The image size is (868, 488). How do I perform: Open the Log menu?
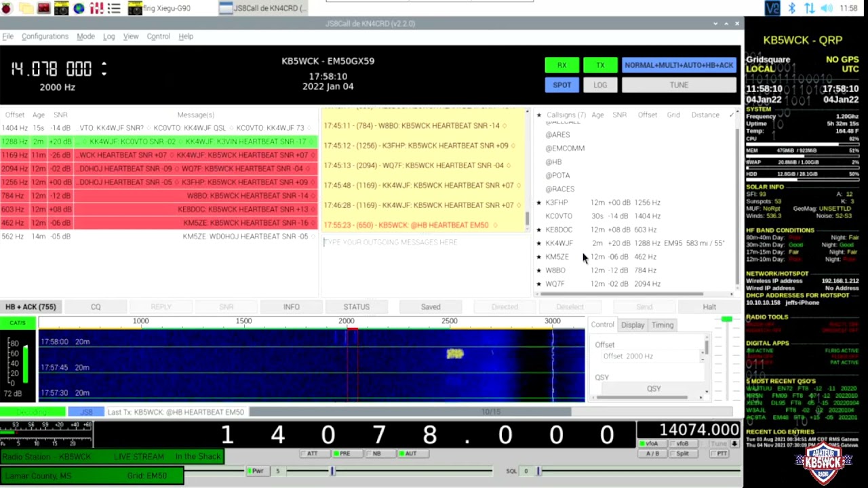click(x=108, y=36)
